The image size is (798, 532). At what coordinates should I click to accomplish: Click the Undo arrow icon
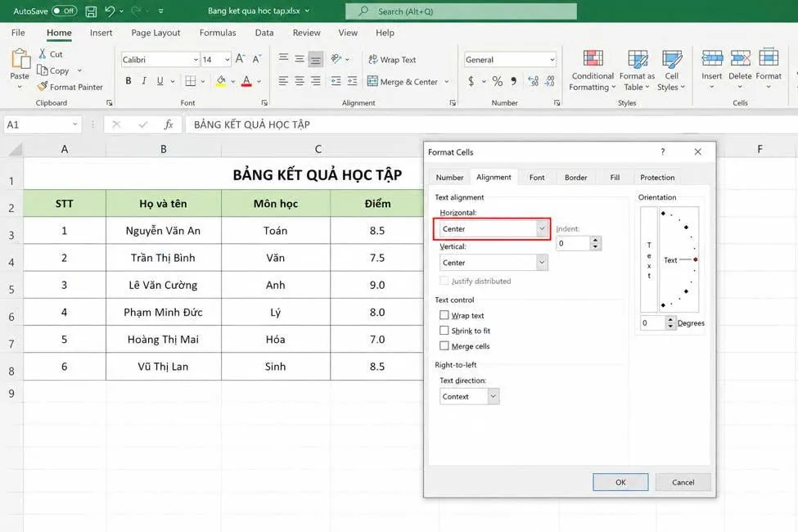click(x=110, y=11)
